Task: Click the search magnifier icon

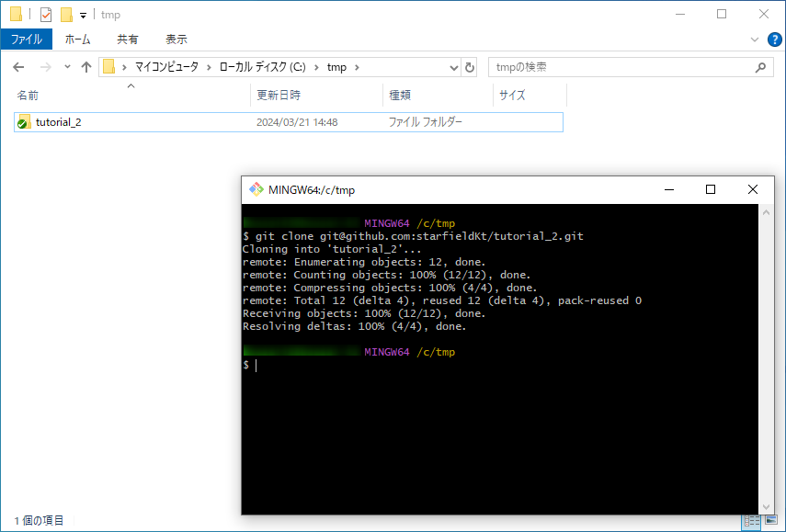Action: [x=760, y=67]
